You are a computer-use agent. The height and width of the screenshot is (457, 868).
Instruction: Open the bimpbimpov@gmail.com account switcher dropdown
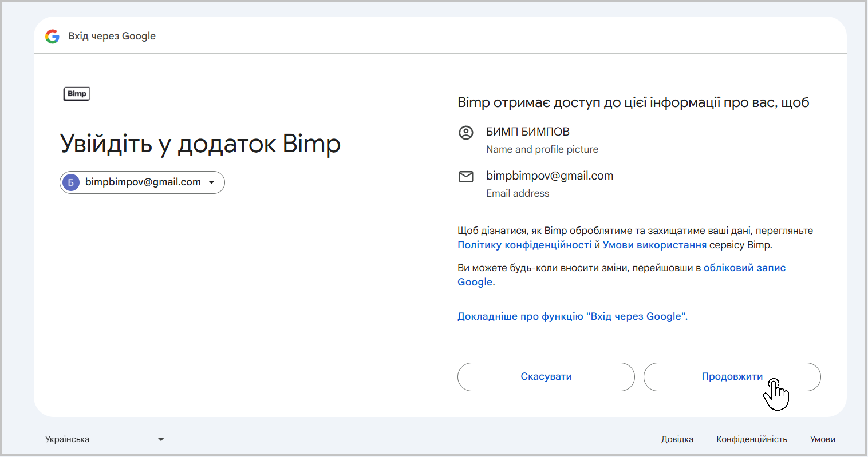coord(142,182)
